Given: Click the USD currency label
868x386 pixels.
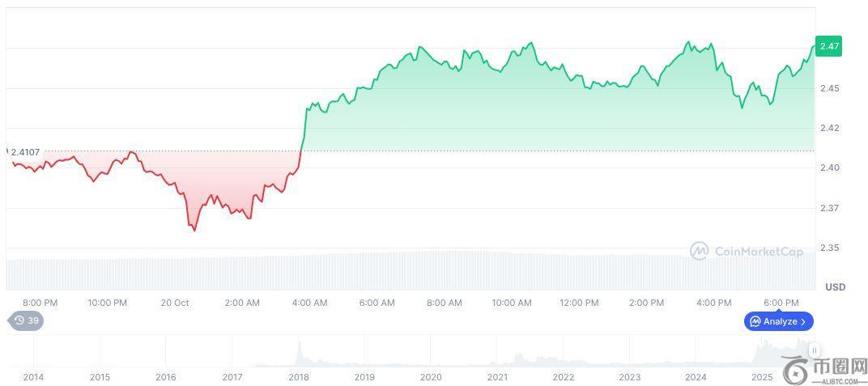Looking at the screenshot, I should [x=835, y=287].
